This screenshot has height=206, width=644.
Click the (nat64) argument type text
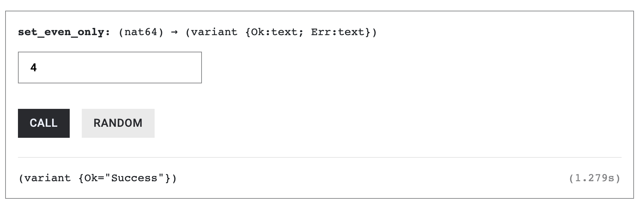coord(141,32)
